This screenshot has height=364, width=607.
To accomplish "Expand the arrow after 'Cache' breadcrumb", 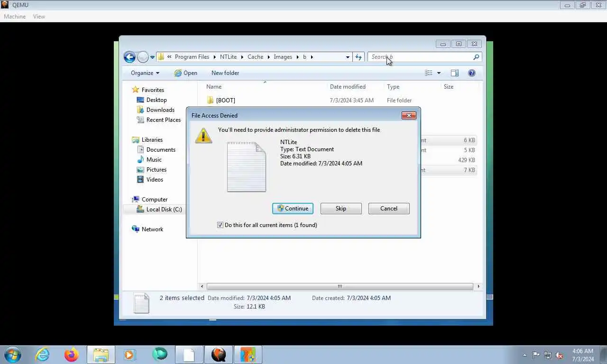I will 268,57.
